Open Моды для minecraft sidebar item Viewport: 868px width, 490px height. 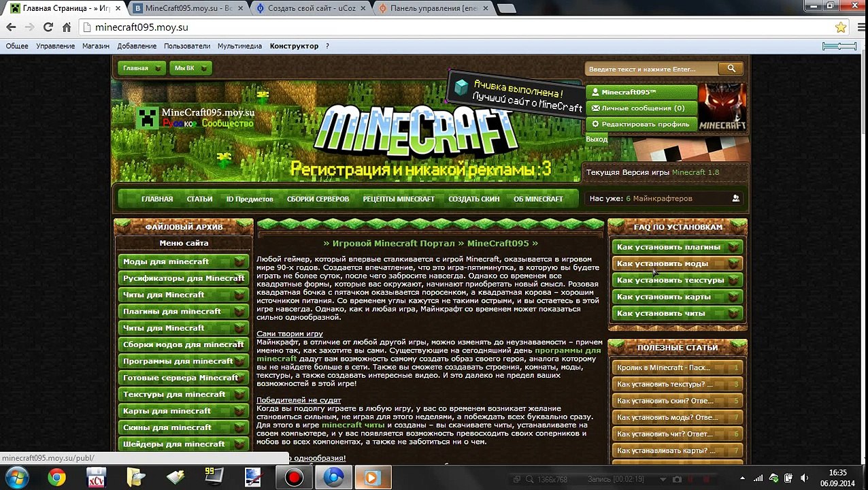[x=184, y=262]
